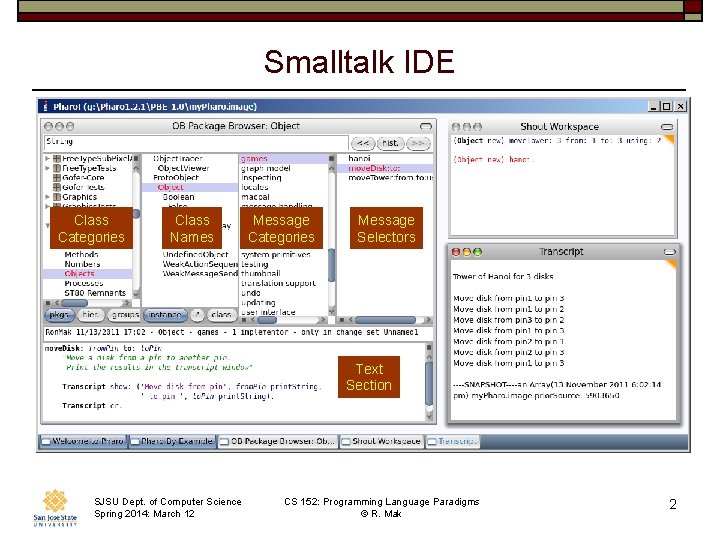Viewport: 720px width, 540px height.
Task: Click the Gofer-Tests package icon
Action: point(57,187)
